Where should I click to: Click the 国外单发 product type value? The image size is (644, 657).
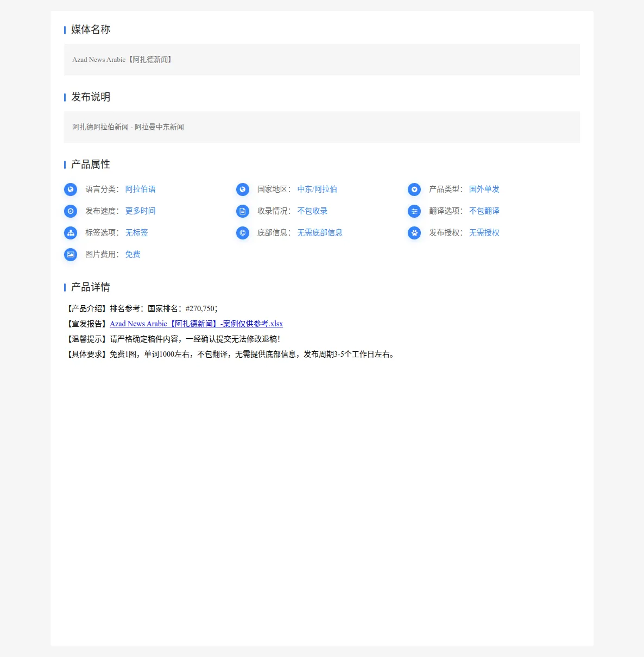pyautogui.click(x=484, y=189)
